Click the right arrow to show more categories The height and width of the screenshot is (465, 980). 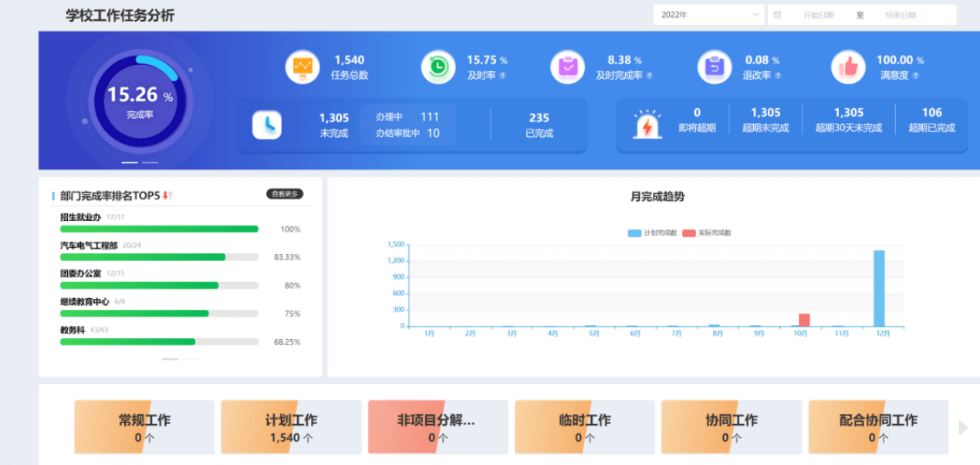[962, 427]
